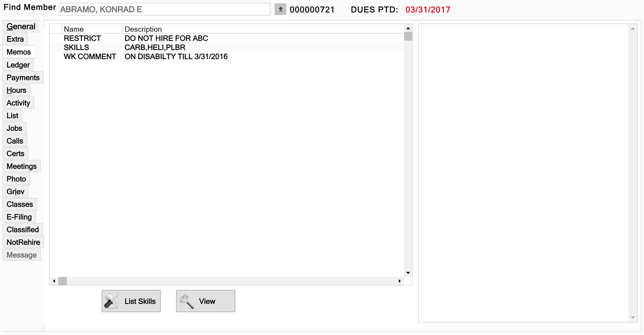Open the Payments tab
This screenshot has height=335, width=644.
point(23,78)
